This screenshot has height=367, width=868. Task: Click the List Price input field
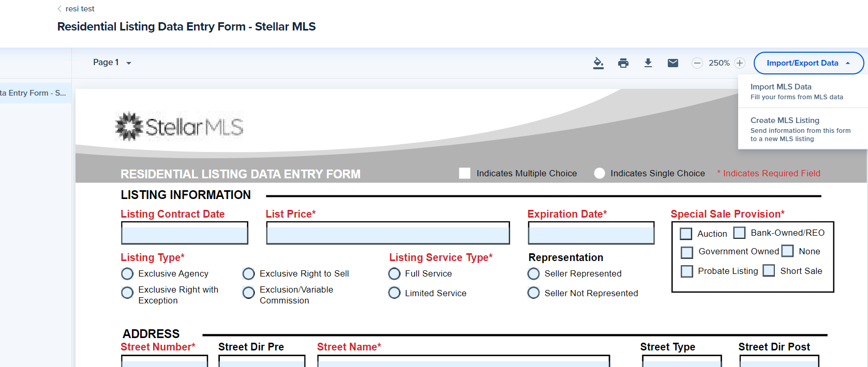(387, 234)
